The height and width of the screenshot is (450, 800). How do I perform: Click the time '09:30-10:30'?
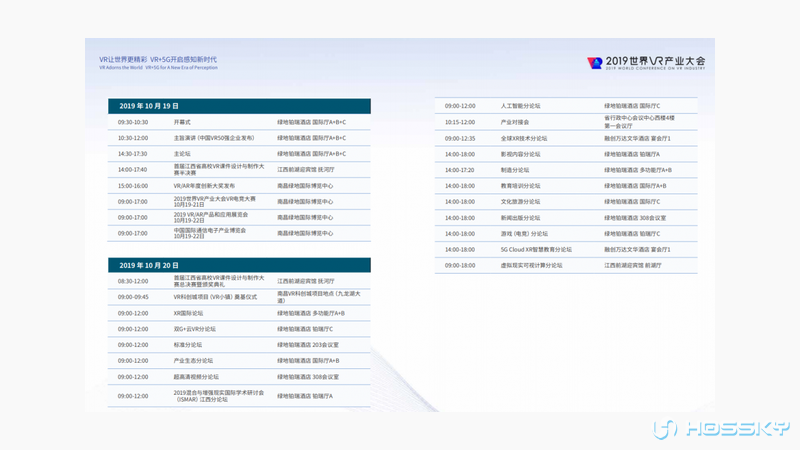click(133, 122)
